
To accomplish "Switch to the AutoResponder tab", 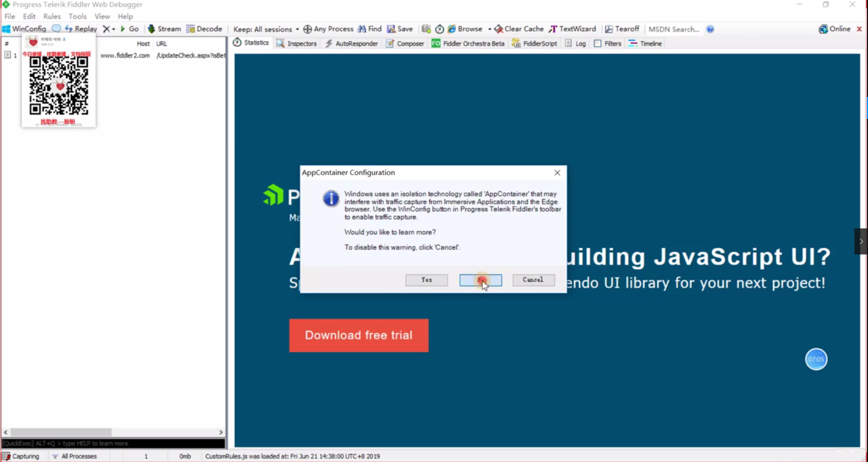I will (x=351, y=43).
